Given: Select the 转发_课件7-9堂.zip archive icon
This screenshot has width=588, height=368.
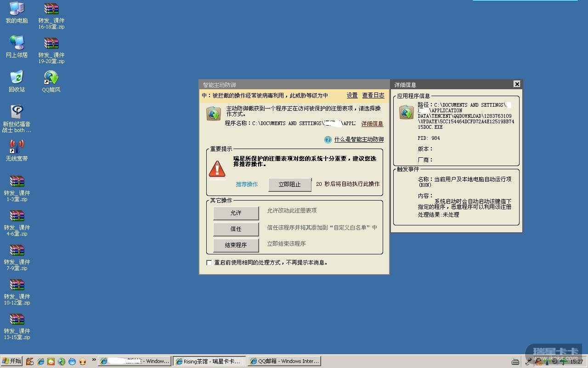Looking at the screenshot, I should click(17, 257).
